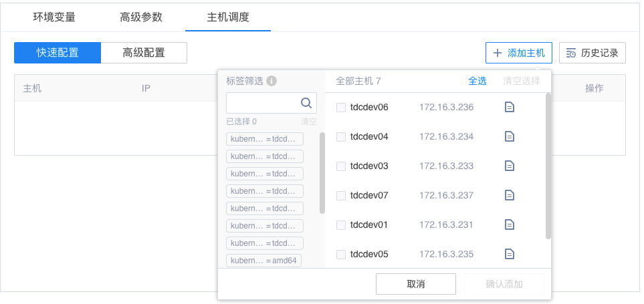Image resolution: width=644 pixels, height=304 pixels.
Task: Click host name tdcdev05
Action: (369, 255)
